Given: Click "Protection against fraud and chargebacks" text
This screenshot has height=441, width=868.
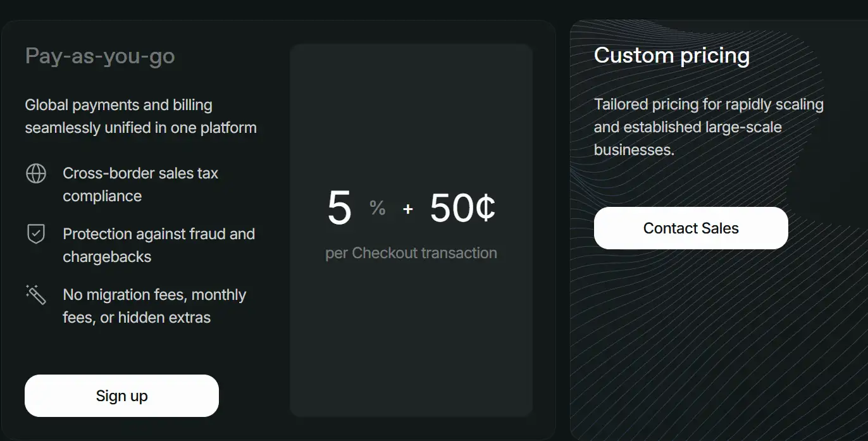Looking at the screenshot, I should tap(159, 245).
